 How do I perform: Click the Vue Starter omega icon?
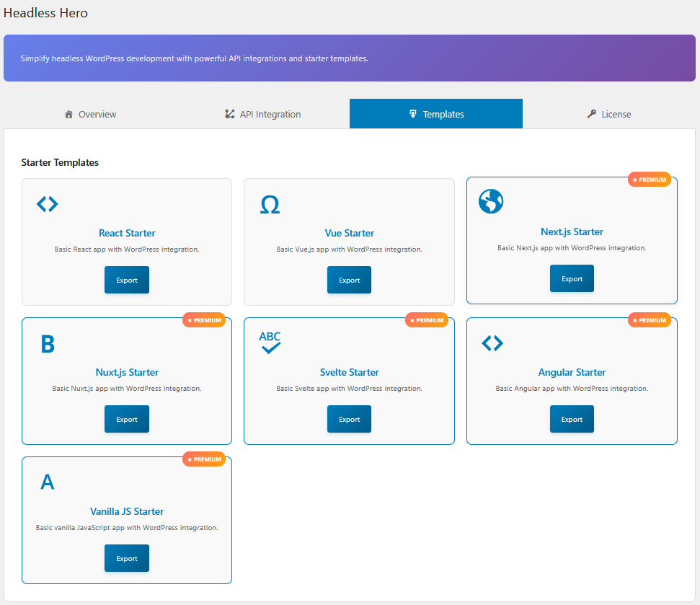tap(270, 205)
